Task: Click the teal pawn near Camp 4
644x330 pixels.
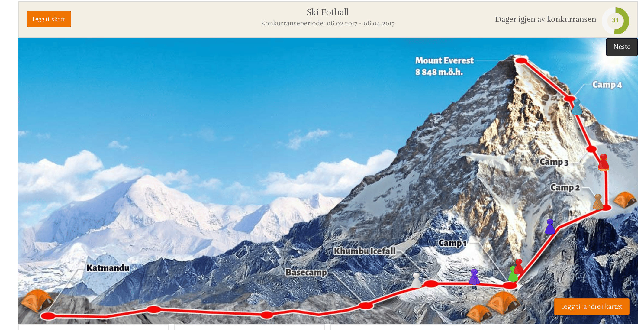Action: pyautogui.click(x=577, y=107)
